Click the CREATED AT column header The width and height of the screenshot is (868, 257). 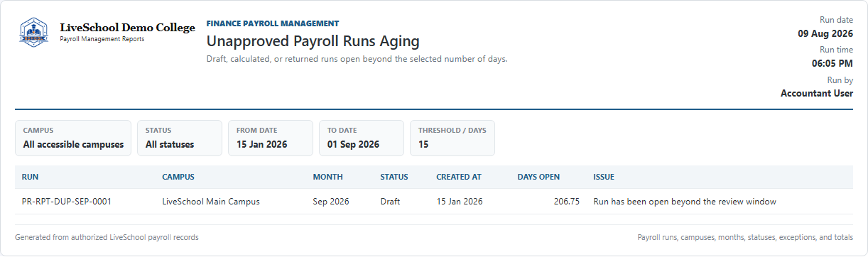point(459,177)
